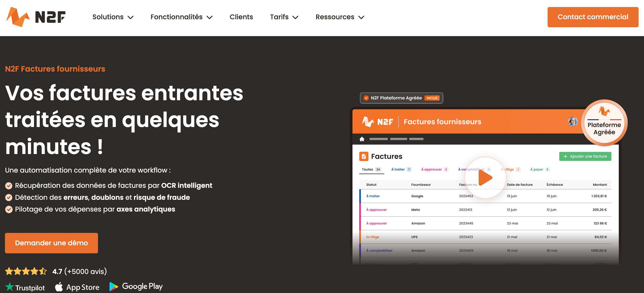Click the Statut column header
This screenshot has height=293, width=644.
click(371, 185)
